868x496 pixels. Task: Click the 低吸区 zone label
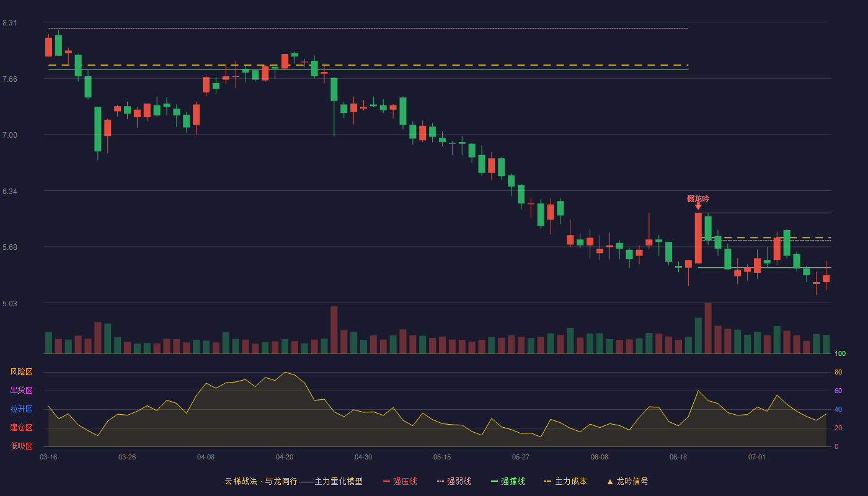21,446
